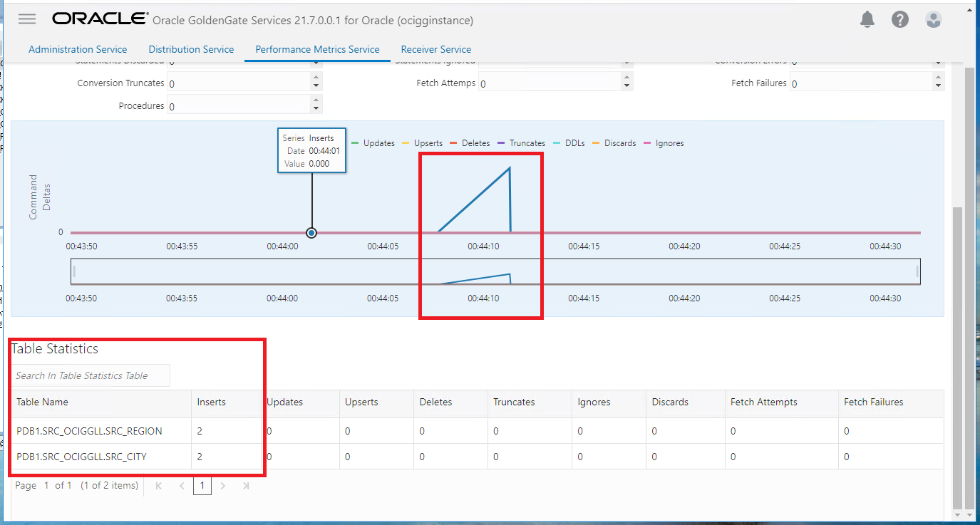Click the Fetch Failures metric input field
The image size is (980, 525).
pos(861,83)
